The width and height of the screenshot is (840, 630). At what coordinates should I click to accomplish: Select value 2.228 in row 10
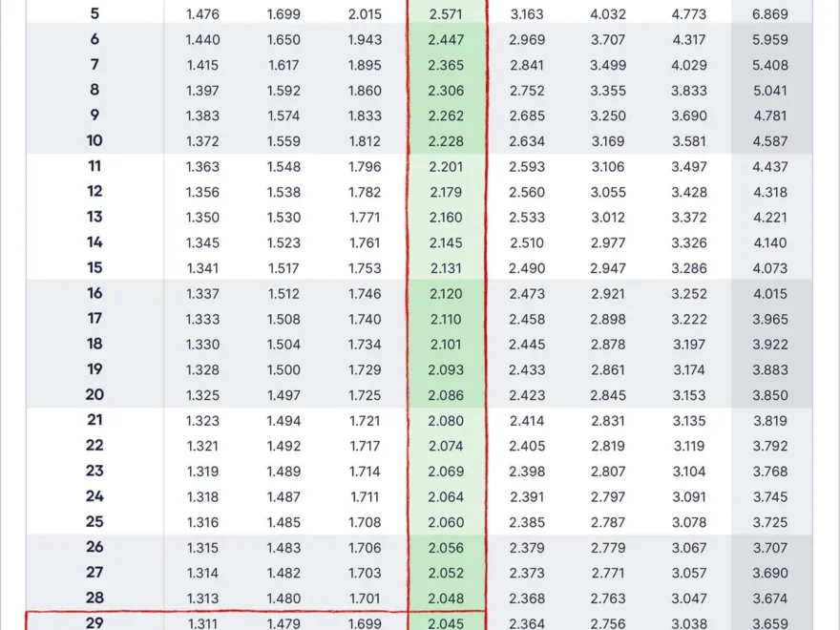[x=446, y=141]
